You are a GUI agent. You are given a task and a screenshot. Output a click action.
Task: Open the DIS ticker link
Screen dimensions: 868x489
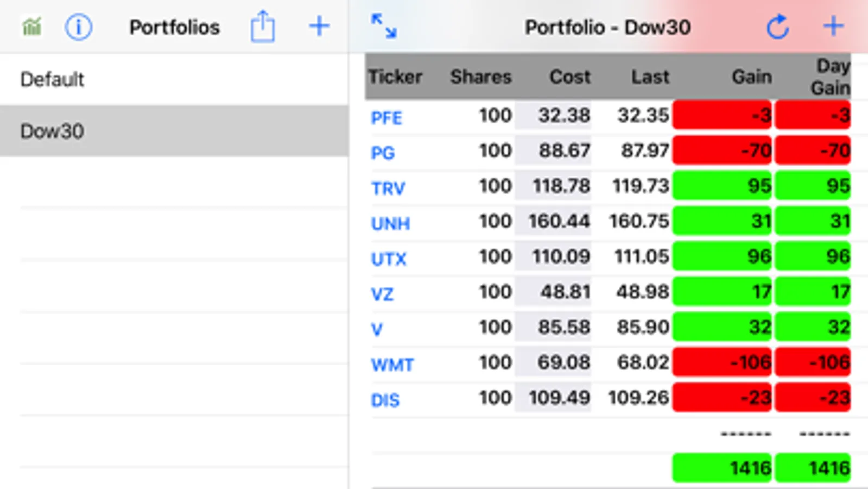pos(385,400)
